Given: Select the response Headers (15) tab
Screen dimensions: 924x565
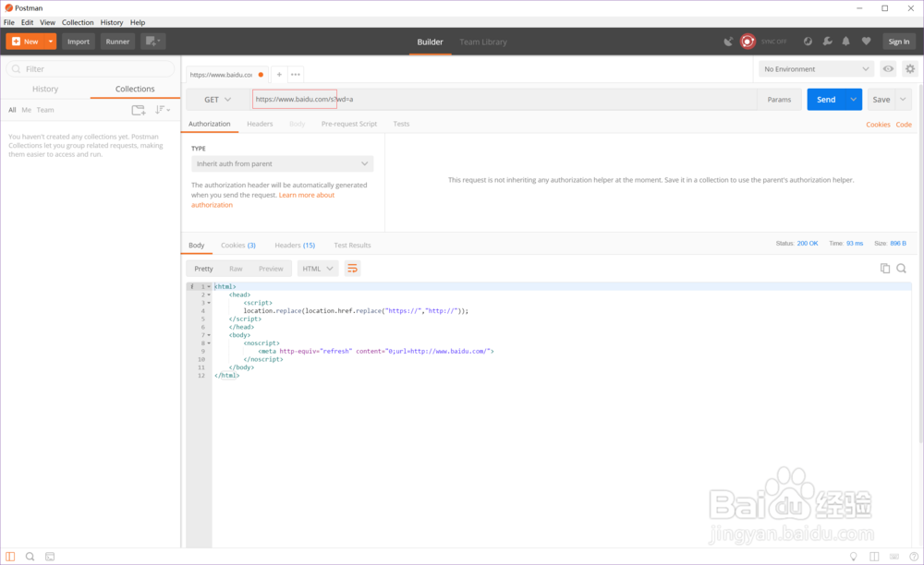Looking at the screenshot, I should [x=295, y=246].
